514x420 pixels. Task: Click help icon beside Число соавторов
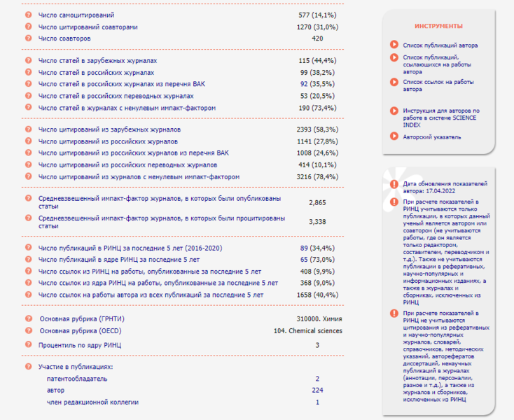click(x=28, y=38)
